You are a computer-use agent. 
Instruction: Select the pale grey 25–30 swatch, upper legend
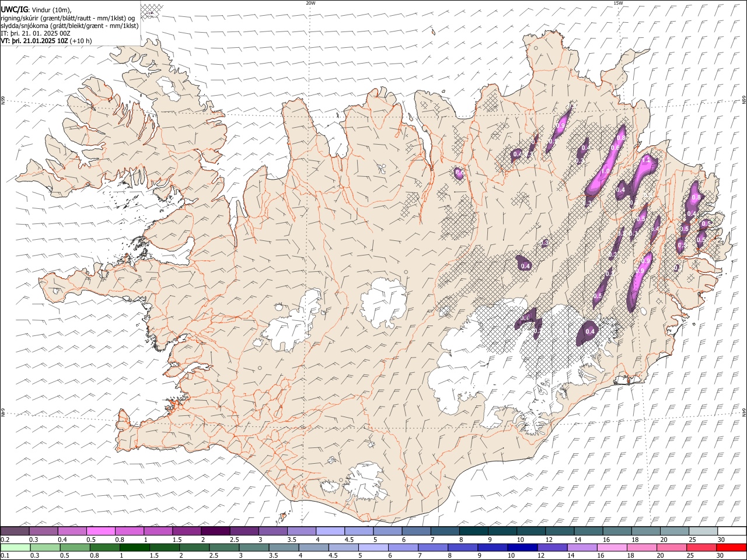coord(703,531)
